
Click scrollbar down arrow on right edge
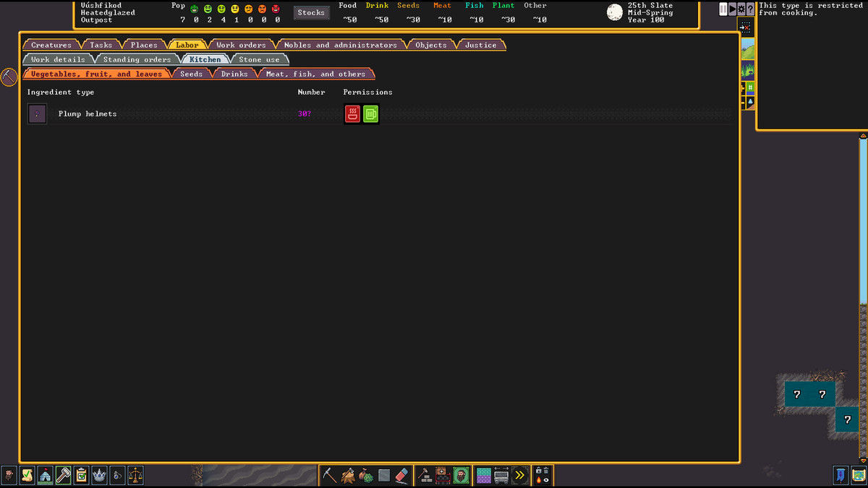863,459
